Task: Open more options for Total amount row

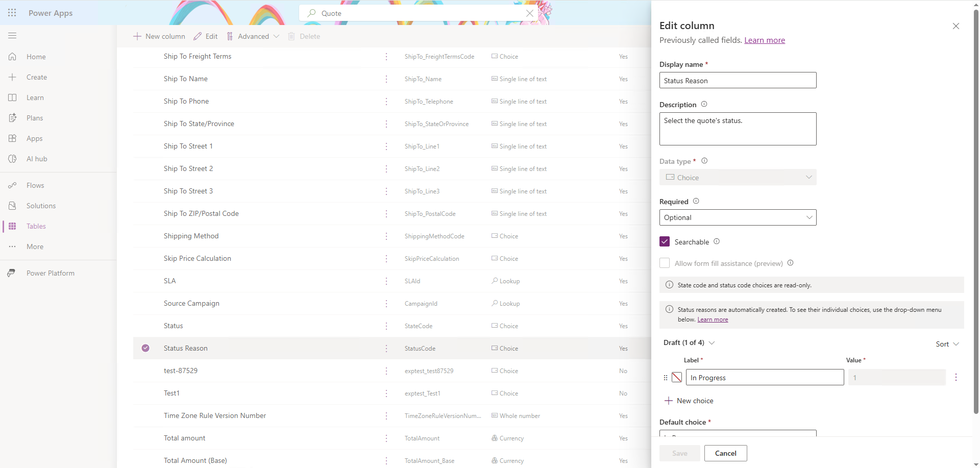Action: click(386, 438)
